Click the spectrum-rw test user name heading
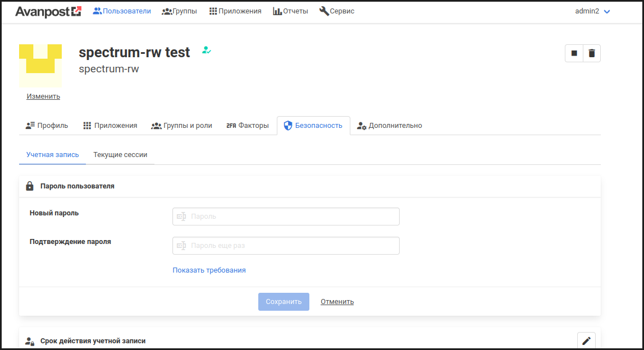Screen dimensions: 644x350 pos(134,52)
